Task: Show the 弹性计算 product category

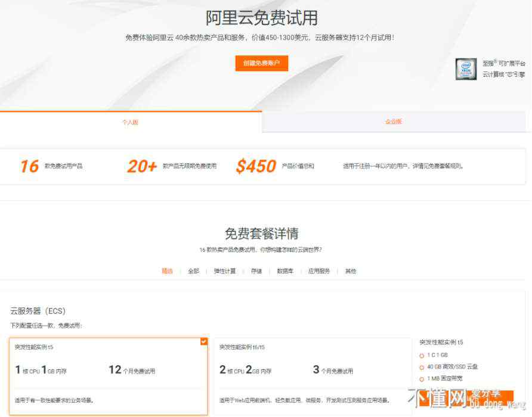Action: pyautogui.click(x=225, y=271)
